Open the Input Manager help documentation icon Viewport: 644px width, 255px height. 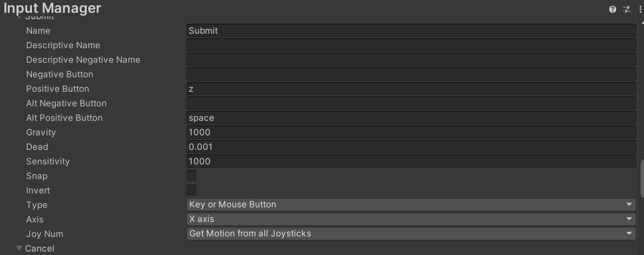pos(613,9)
